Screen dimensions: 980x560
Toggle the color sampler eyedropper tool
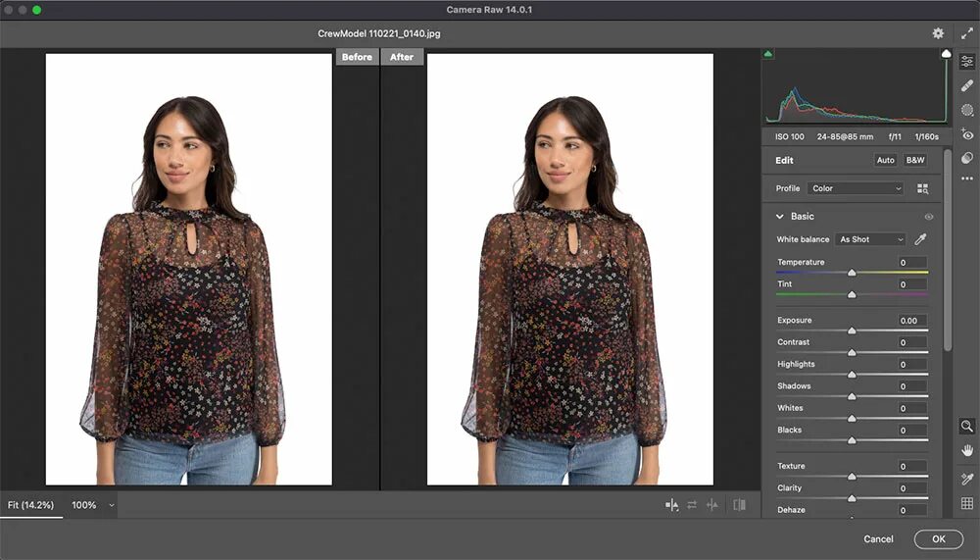point(967,479)
